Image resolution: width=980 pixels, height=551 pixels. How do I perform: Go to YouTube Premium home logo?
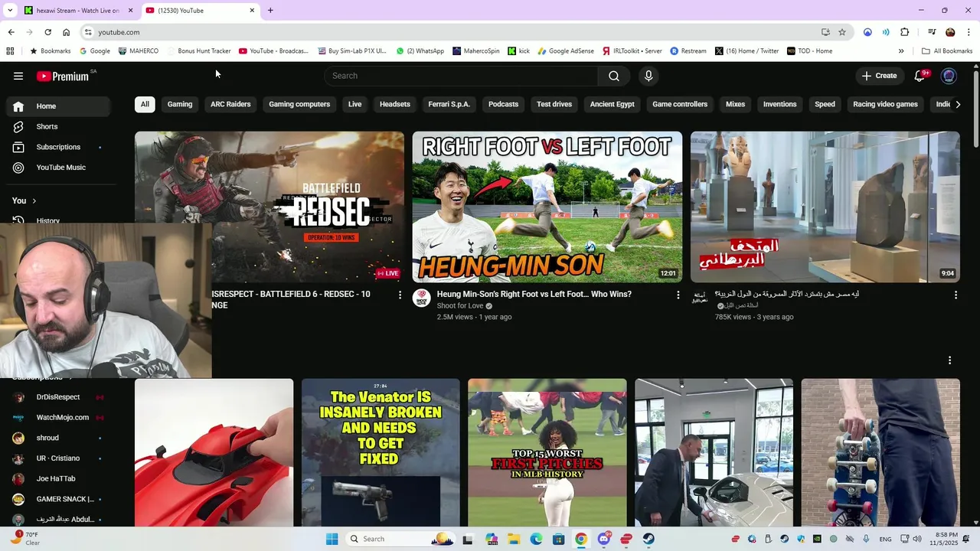[63, 76]
